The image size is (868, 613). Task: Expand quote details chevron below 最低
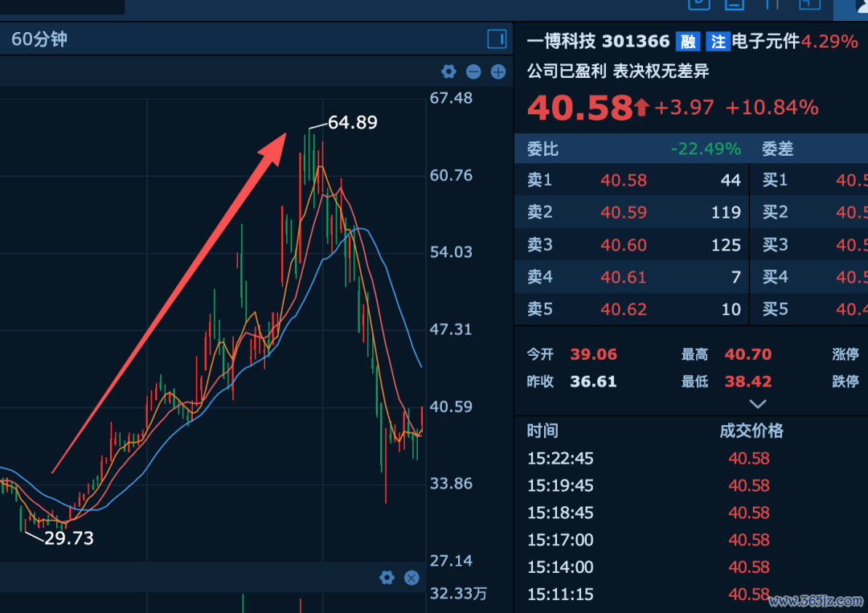(x=758, y=404)
